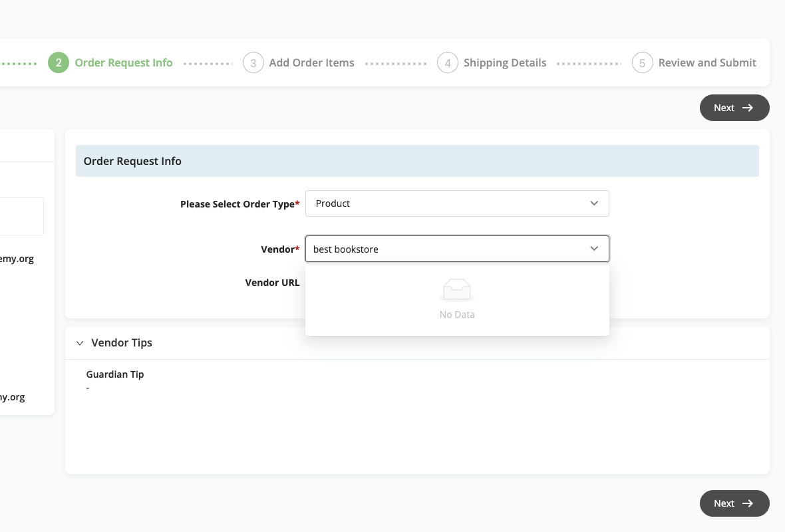
Task: Click the step 4 number circle
Action: [448, 63]
